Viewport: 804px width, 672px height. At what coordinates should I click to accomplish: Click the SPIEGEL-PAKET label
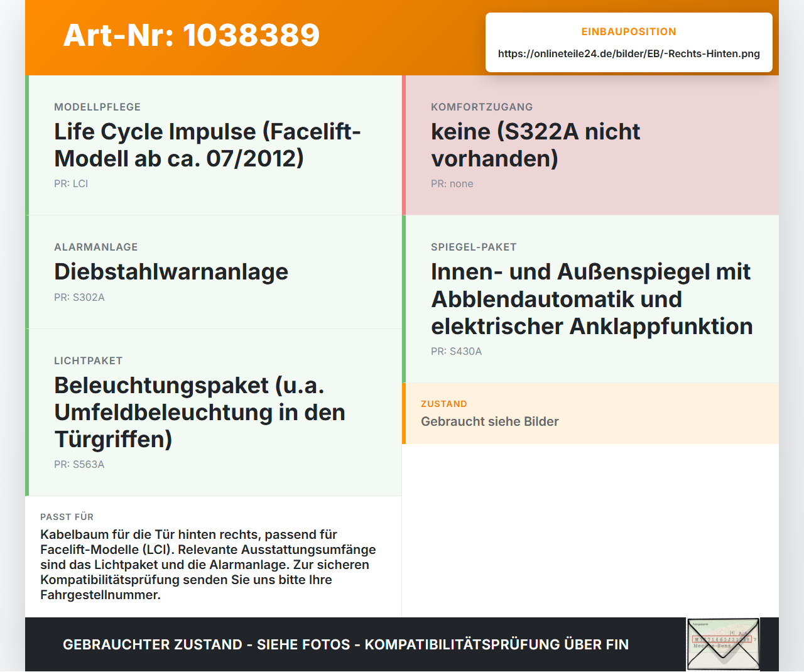pos(474,247)
